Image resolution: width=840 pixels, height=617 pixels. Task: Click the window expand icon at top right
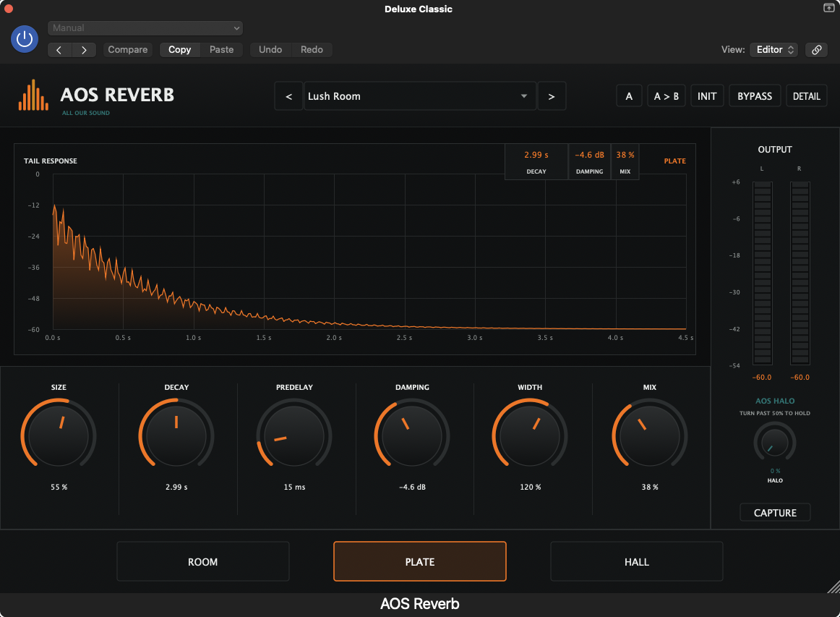pyautogui.click(x=828, y=7)
